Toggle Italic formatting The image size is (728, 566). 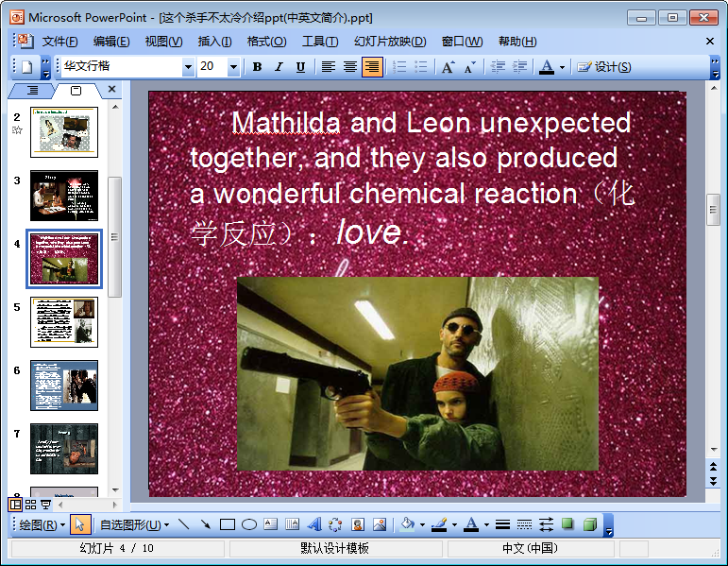(279, 67)
